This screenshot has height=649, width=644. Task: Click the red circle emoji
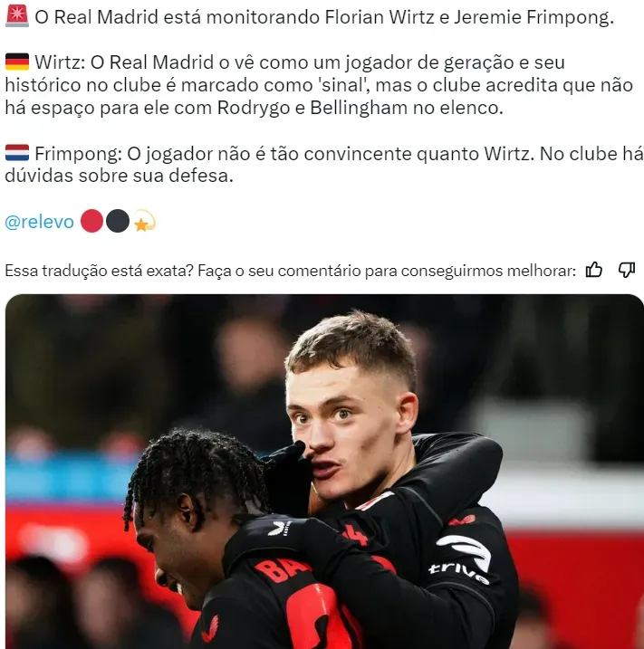coord(91,221)
